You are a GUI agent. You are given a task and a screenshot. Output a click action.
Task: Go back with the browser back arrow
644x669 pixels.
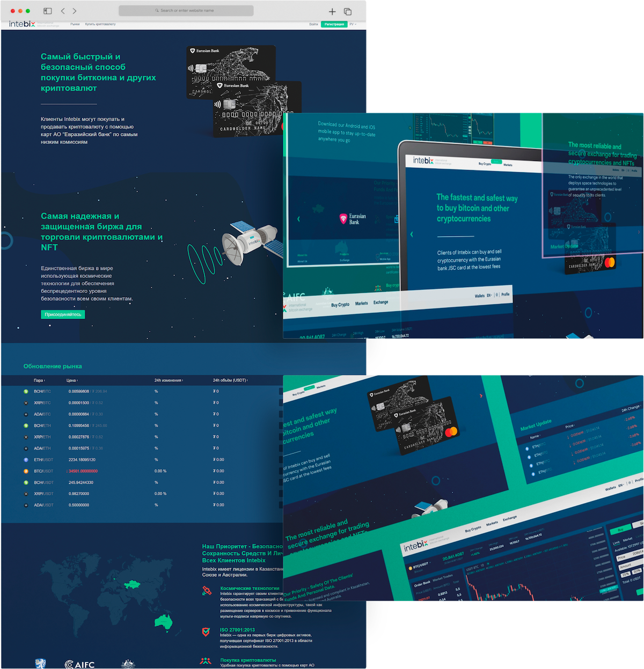click(63, 11)
